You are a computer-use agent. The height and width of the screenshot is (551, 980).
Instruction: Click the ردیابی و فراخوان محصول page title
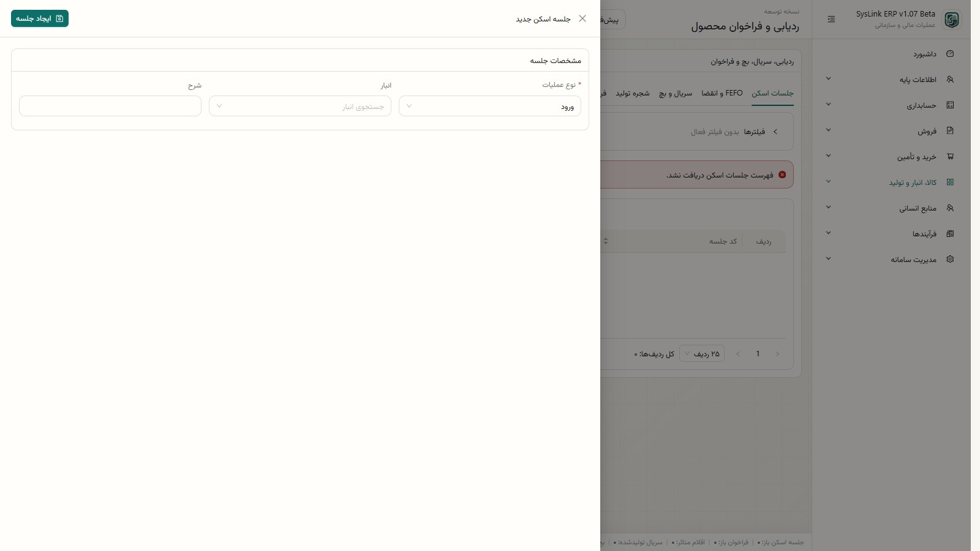click(x=745, y=26)
